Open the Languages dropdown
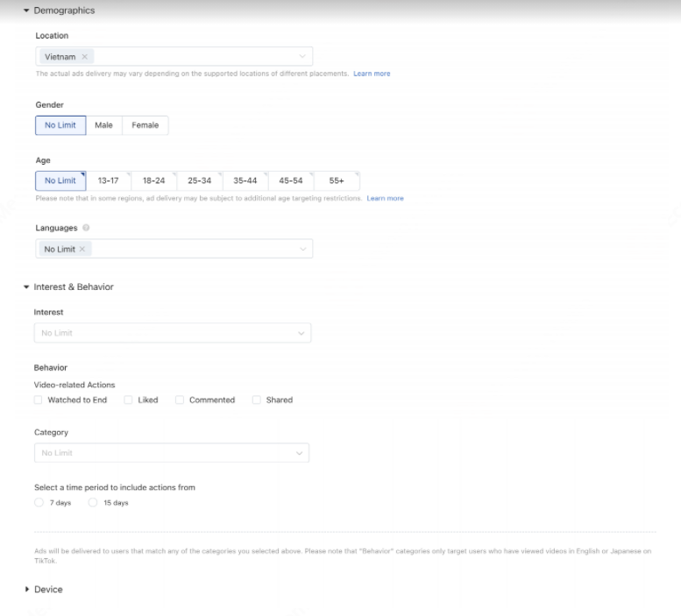The height and width of the screenshot is (616, 681). click(302, 250)
